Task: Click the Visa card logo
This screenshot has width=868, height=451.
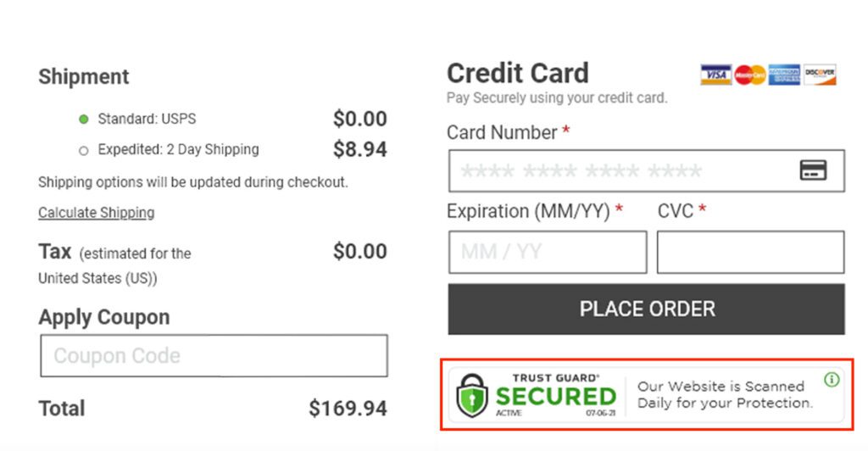Action: tap(716, 75)
